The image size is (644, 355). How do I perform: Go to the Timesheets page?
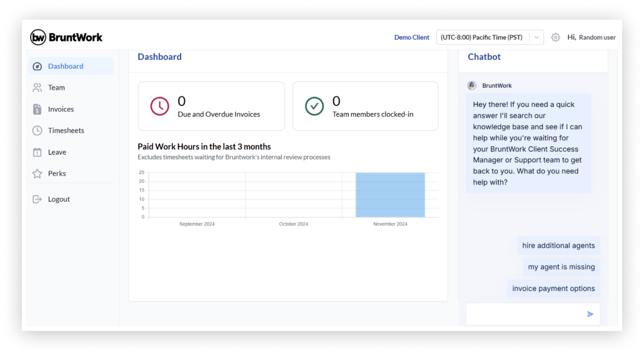click(66, 130)
